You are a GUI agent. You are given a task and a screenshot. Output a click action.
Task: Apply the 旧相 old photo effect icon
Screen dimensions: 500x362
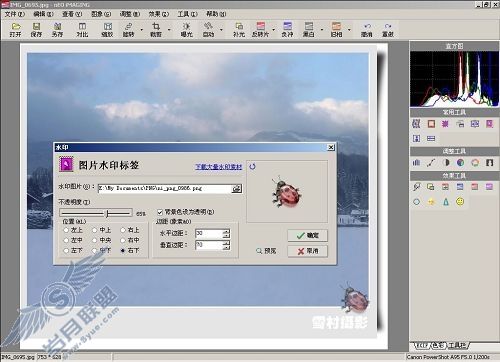[336, 30]
